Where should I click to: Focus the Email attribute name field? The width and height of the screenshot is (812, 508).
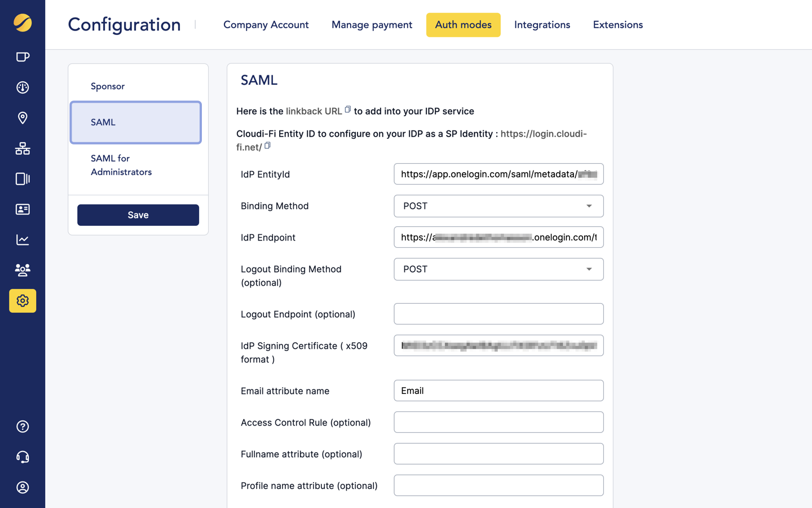pos(498,391)
